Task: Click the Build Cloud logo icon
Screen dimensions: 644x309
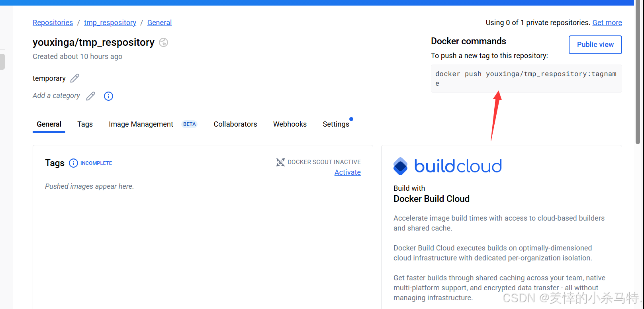Action: point(401,166)
